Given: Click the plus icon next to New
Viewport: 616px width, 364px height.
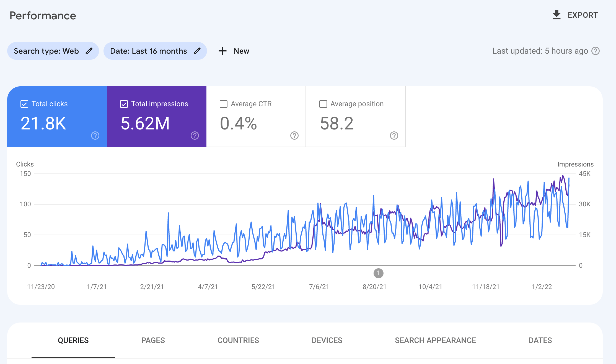Looking at the screenshot, I should [222, 51].
